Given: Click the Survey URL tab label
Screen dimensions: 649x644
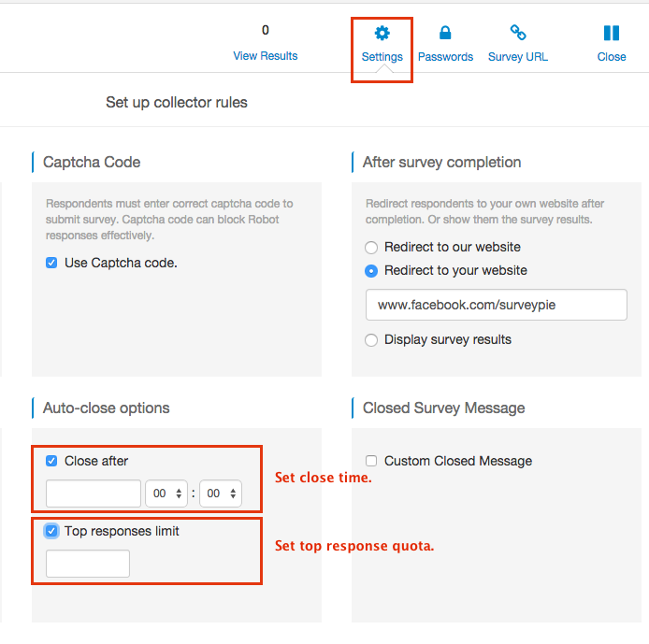Looking at the screenshot, I should click(x=518, y=57).
